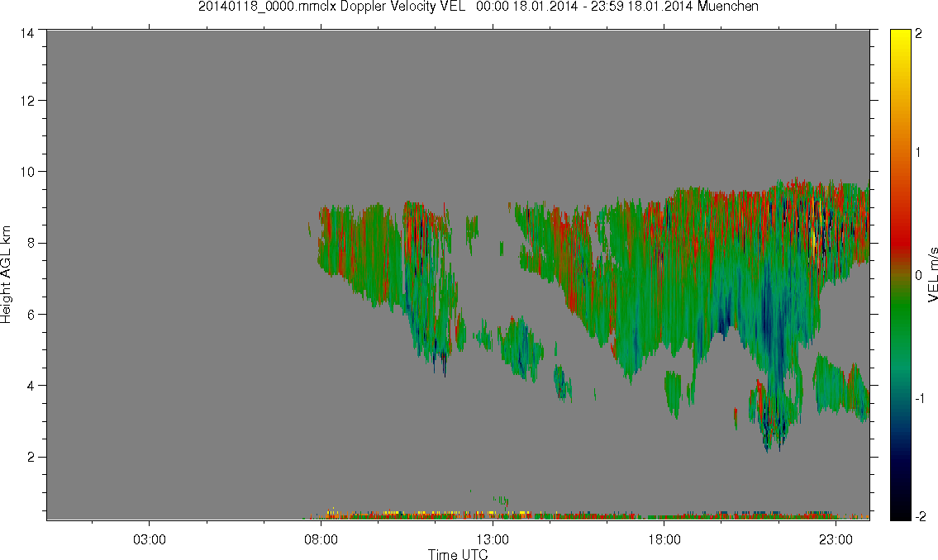Click the height-axis tick label '2'
The width and height of the screenshot is (938, 560).
point(30,458)
